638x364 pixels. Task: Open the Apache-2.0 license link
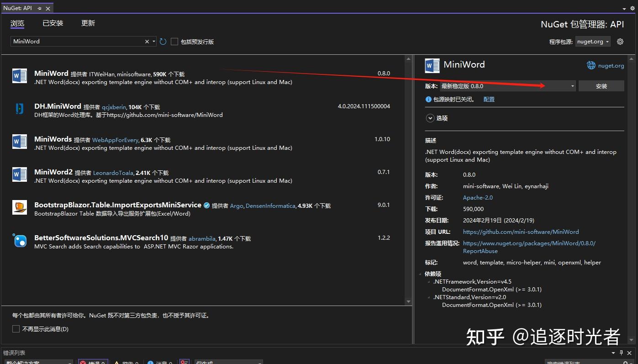coord(478,198)
